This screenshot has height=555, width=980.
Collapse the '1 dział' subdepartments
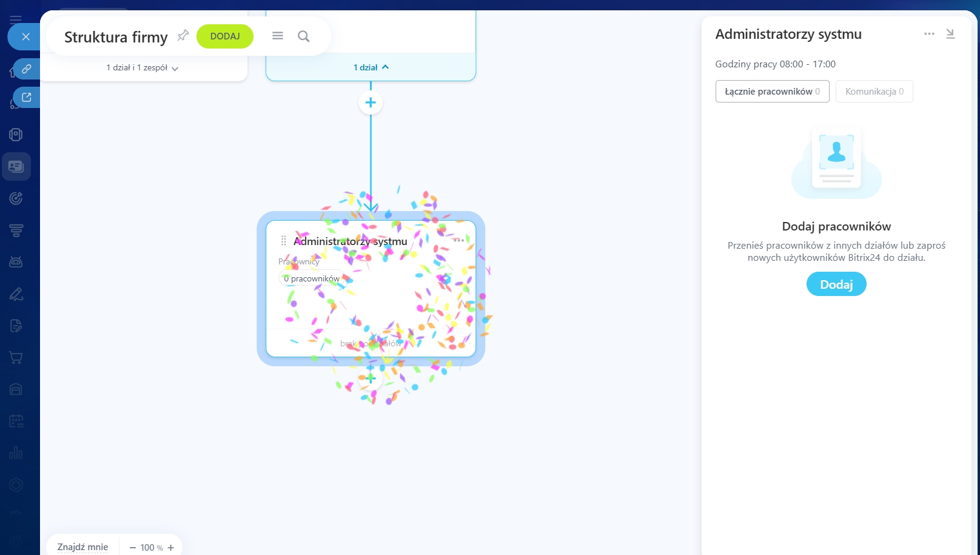[371, 67]
